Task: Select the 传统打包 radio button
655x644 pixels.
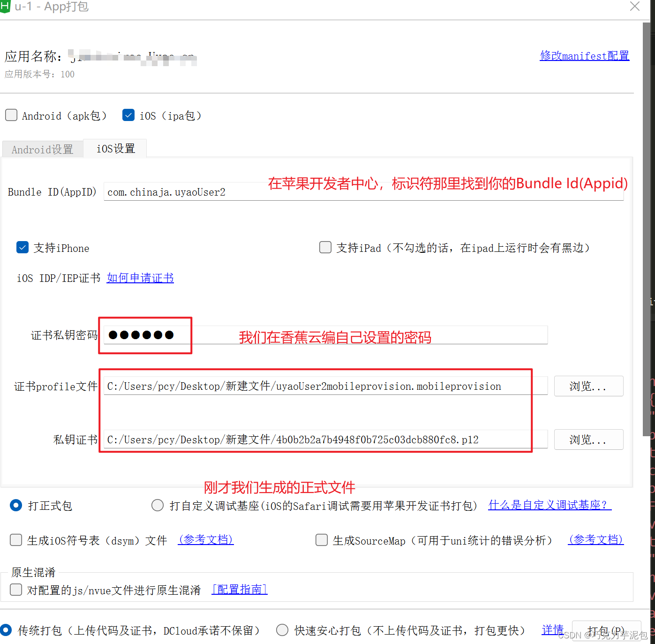Action: 6,630
